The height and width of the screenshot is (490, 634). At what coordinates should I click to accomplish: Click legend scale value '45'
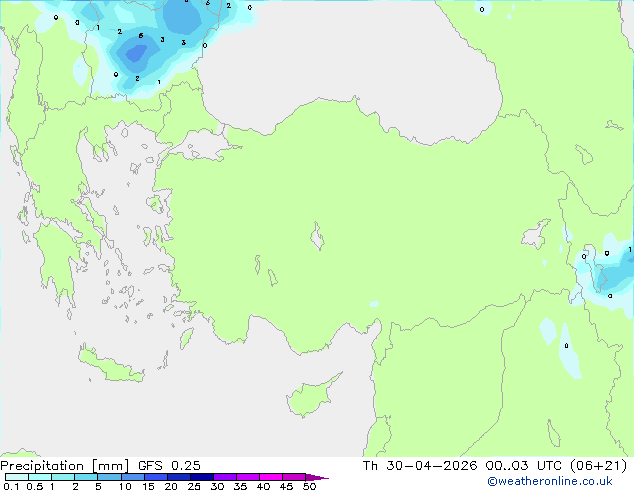click(286, 486)
